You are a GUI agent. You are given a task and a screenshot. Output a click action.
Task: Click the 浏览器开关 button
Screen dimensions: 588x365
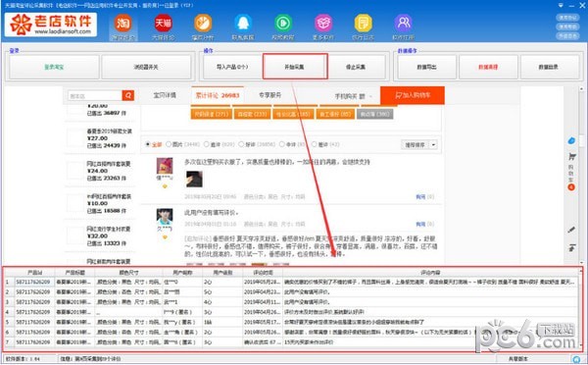146,68
